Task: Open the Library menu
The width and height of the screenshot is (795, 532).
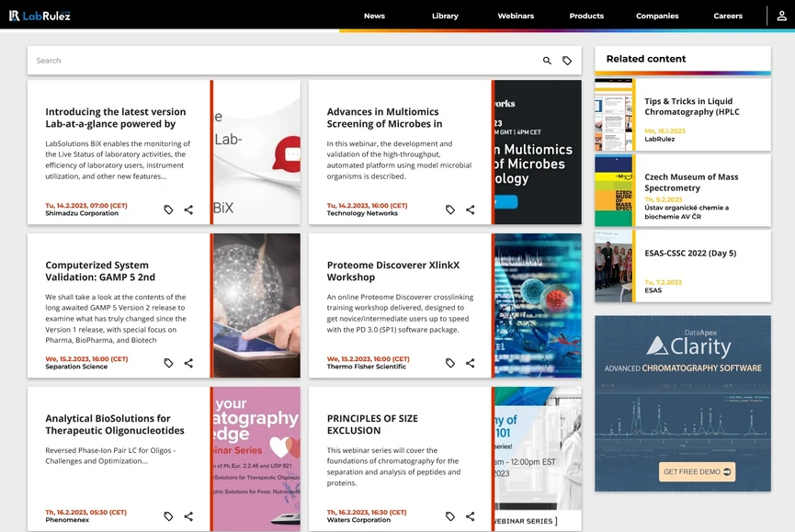Action: (x=445, y=16)
